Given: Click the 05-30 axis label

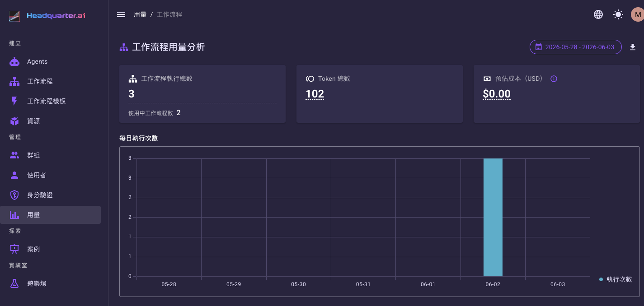Looking at the screenshot, I should [x=298, y=284].
